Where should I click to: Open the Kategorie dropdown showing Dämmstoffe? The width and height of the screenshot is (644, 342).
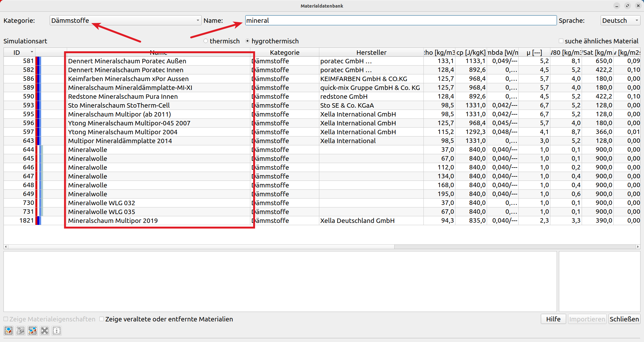click(125, 20)
